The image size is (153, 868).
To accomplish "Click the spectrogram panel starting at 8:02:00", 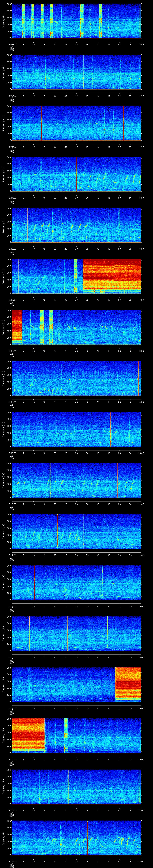I will coord(77,72).
